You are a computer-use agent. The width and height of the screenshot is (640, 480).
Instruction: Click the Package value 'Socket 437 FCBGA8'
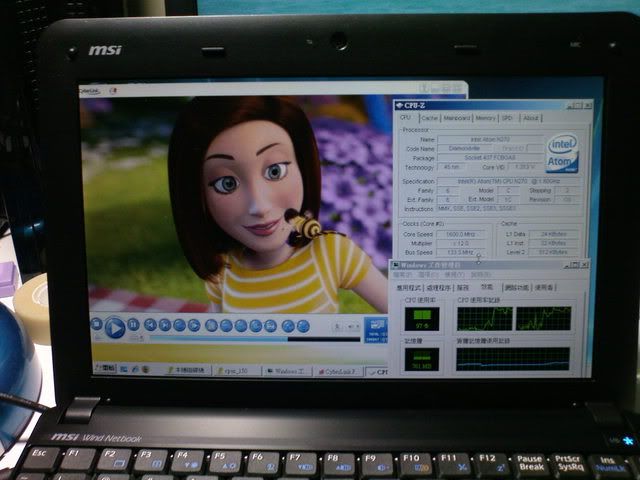tap(490, 158)
